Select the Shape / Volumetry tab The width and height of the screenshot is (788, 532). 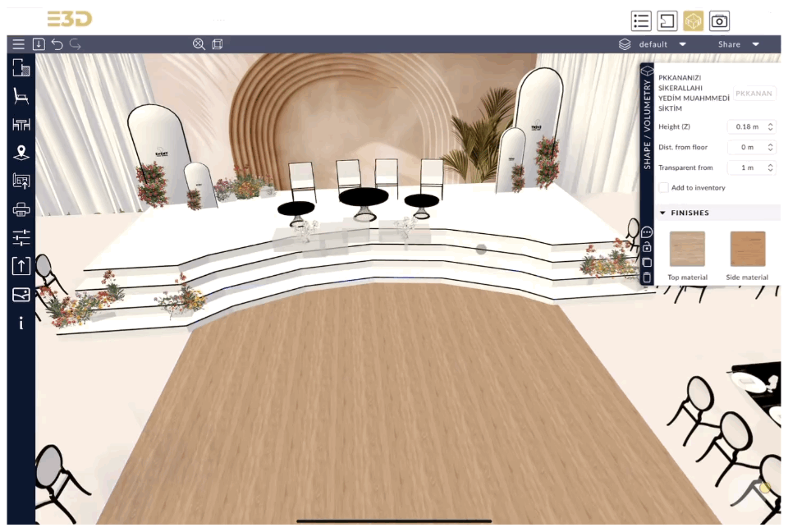[x=647, y=123]
